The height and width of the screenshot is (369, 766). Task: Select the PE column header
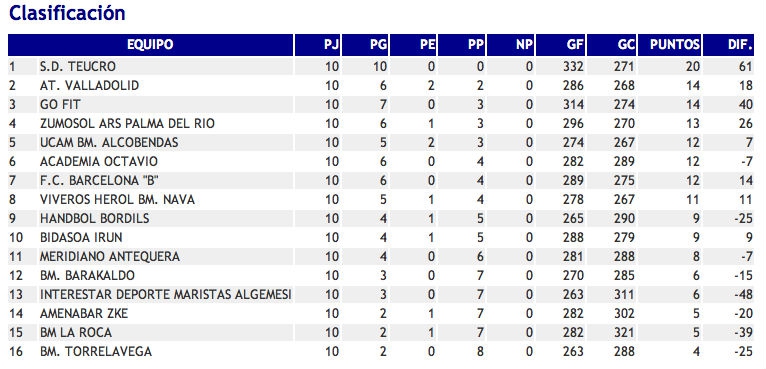[x=413, y=45]
